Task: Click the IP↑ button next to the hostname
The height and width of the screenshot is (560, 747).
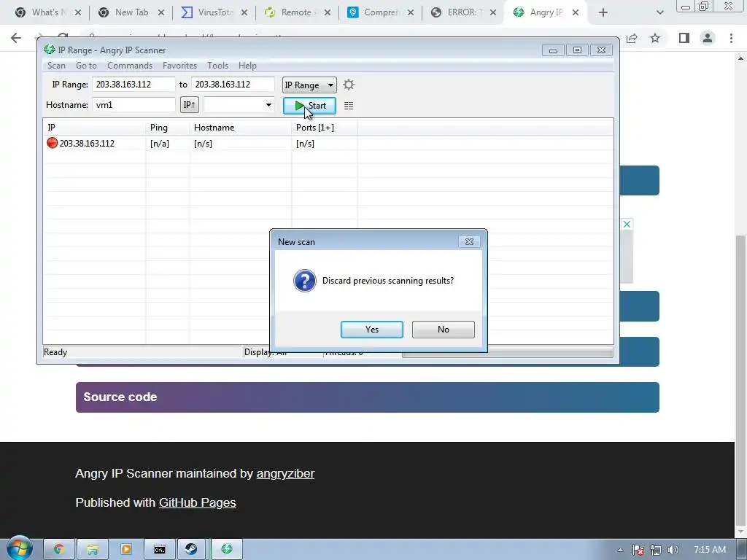Action: [x=190, y=105]
